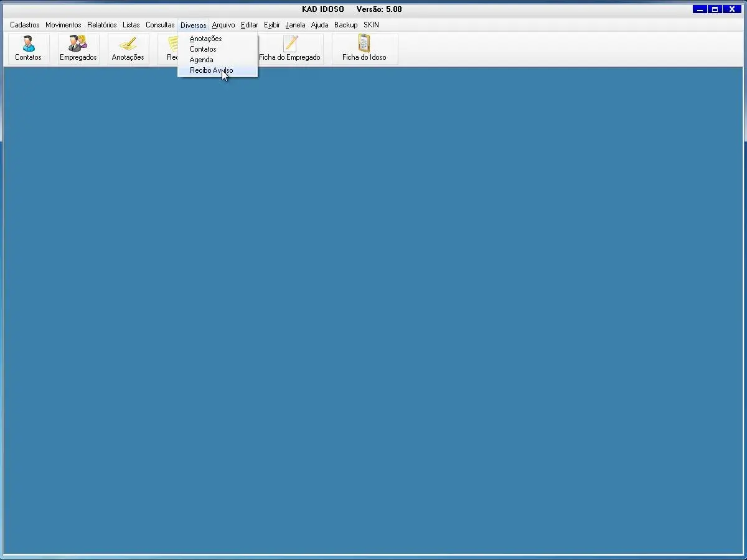Expand the Movimentos menu
The image size is (747, 560).
pos(63,25)
